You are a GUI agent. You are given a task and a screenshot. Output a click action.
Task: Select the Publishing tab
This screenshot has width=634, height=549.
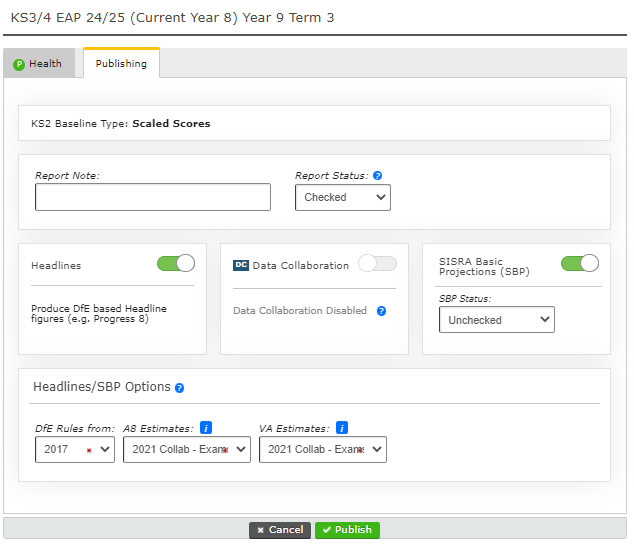click(121, 64)
